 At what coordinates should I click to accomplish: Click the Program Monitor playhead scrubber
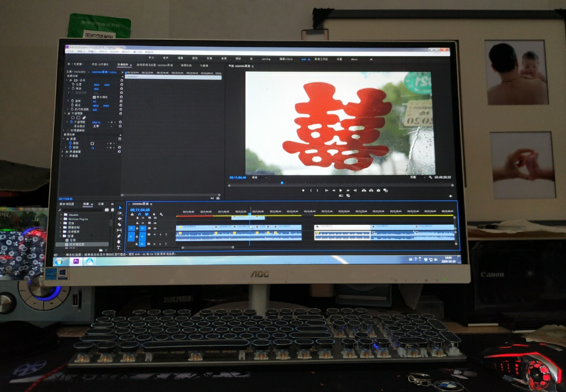(x=282, y=183)
